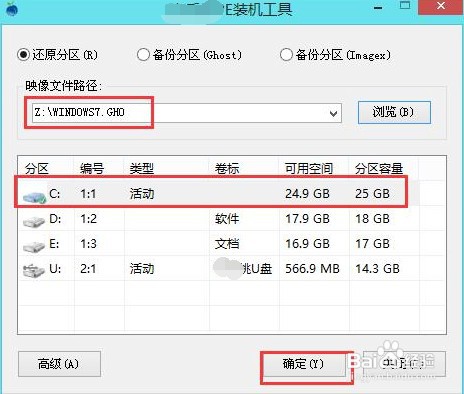
Task: Open the image file path dropdown arrow
Action: pos(333,114)
